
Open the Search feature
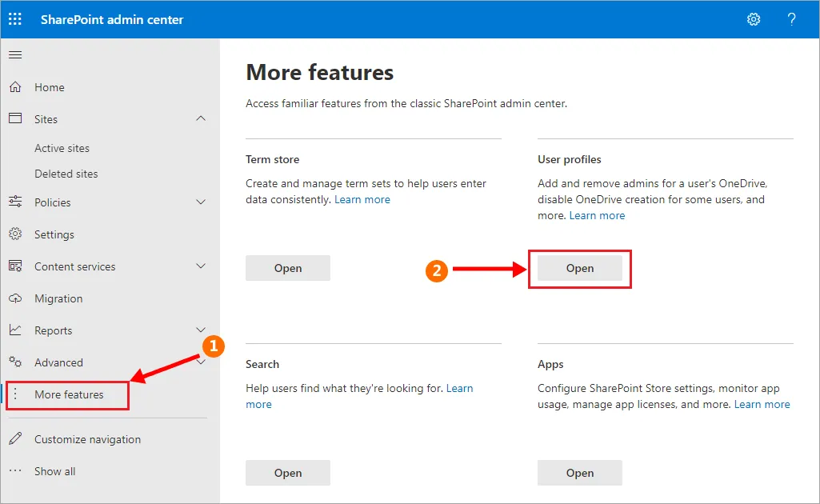pos(288,473)
